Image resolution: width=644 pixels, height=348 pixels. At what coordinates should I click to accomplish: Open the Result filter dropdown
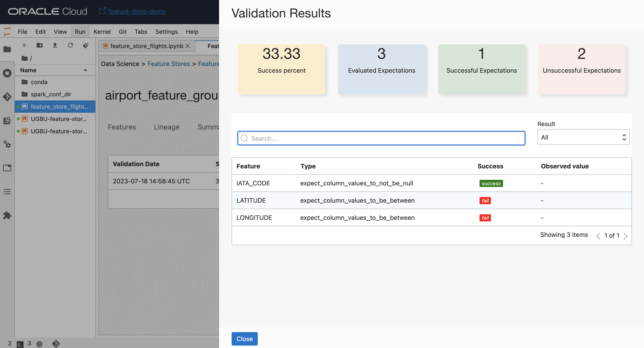tap(583, 137)
